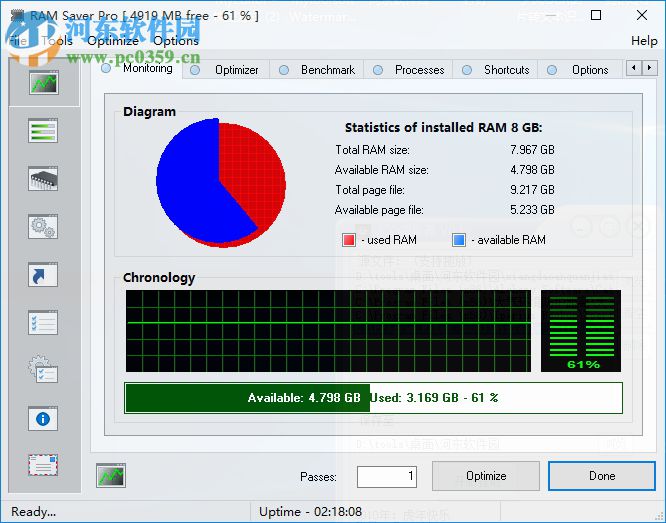Click the Available/Used RAM progress bar
The image size is (666, 523).
pos(373,398)
